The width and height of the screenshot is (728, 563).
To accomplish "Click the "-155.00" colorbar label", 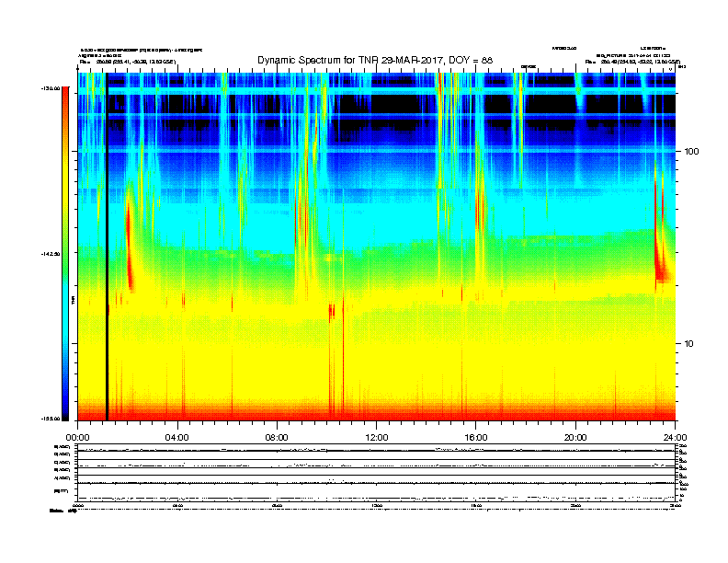I will click(51, 419).
